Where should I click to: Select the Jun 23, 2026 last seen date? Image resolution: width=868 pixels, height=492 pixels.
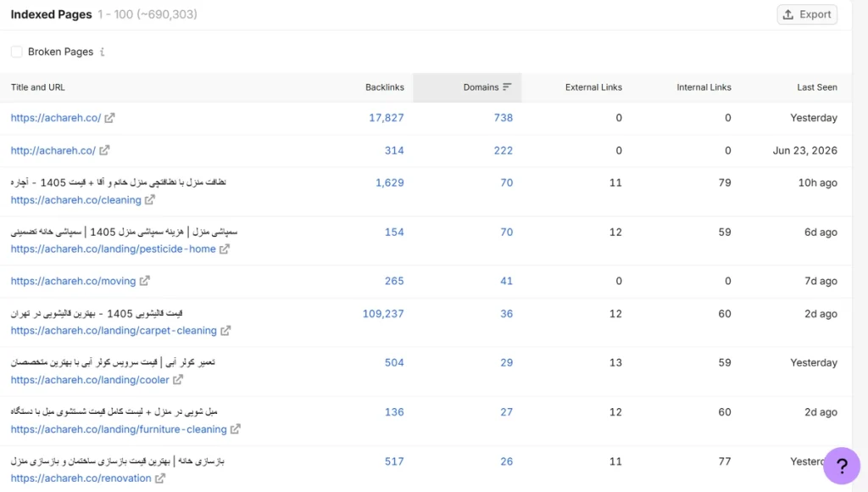805,150
